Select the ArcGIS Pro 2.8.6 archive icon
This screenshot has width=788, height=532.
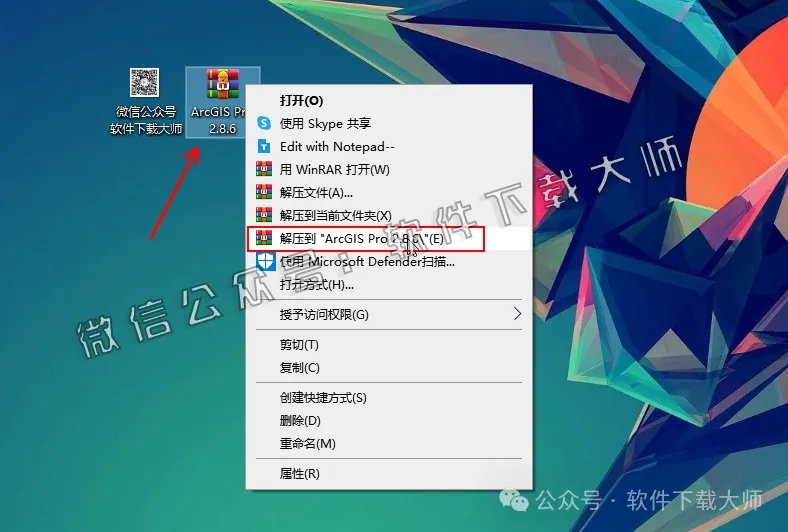[x=223, y=84]
